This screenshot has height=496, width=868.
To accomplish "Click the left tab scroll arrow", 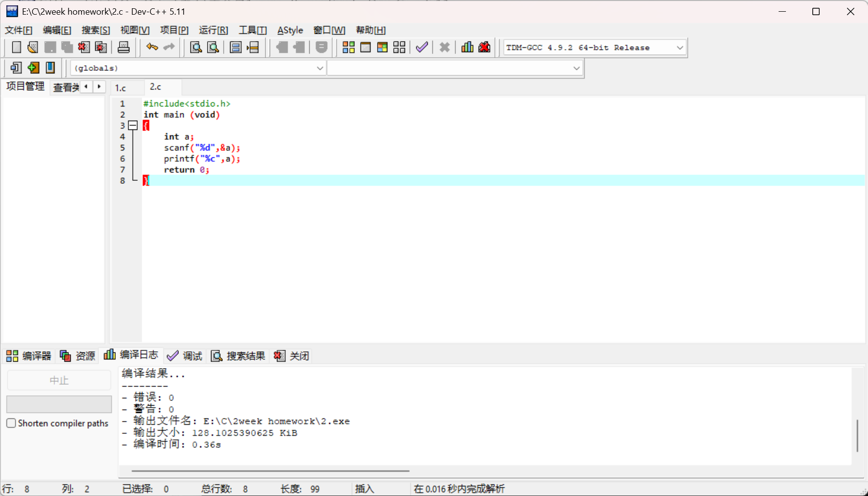I will [86, 86].
